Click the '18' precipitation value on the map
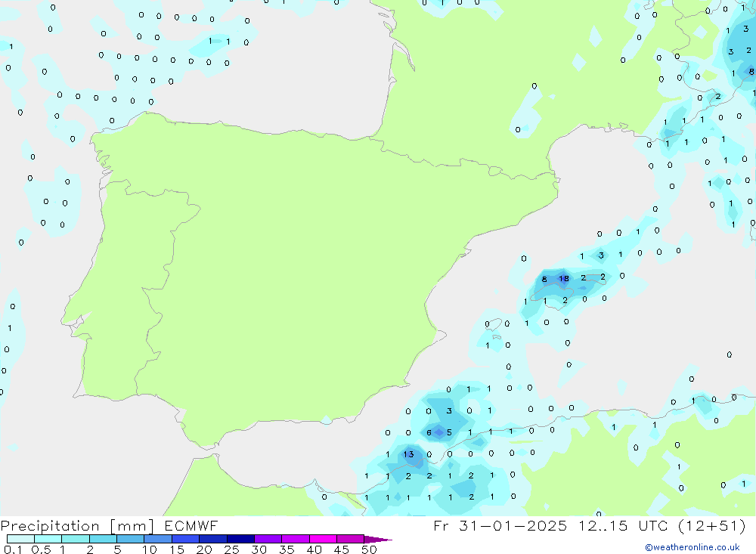 pos(564,279)
